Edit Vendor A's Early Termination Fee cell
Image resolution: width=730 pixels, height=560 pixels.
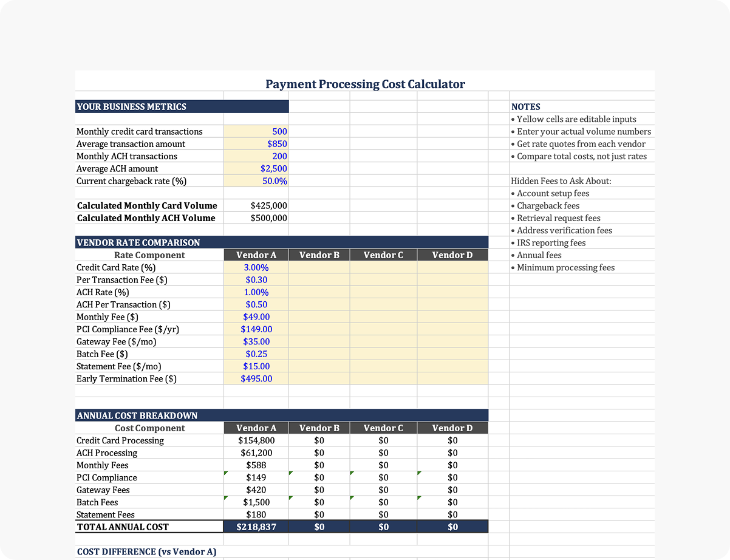pos(256,378)
